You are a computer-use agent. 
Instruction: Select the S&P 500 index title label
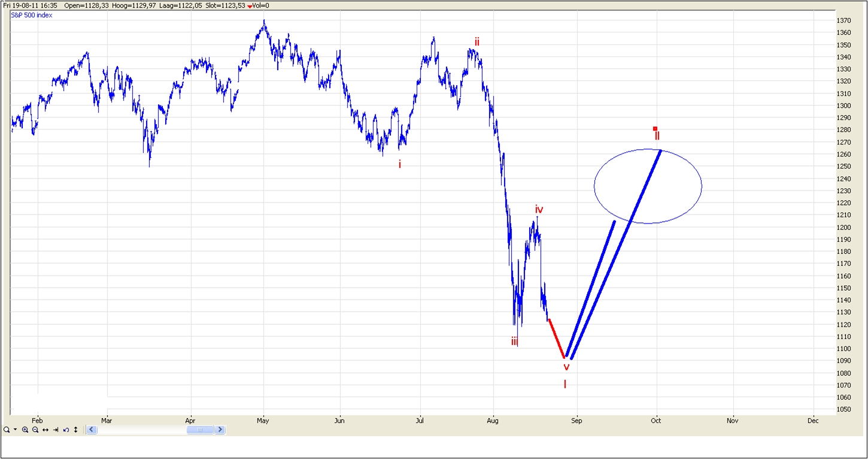[x=32, y=15]
